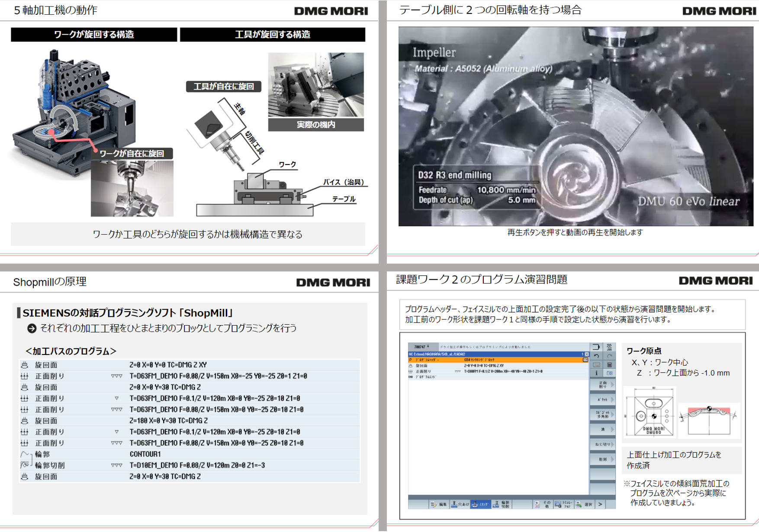Click the top-view workpiece drawing thumbnail
This screenshot has height=532, width=759.
[650, 412]
